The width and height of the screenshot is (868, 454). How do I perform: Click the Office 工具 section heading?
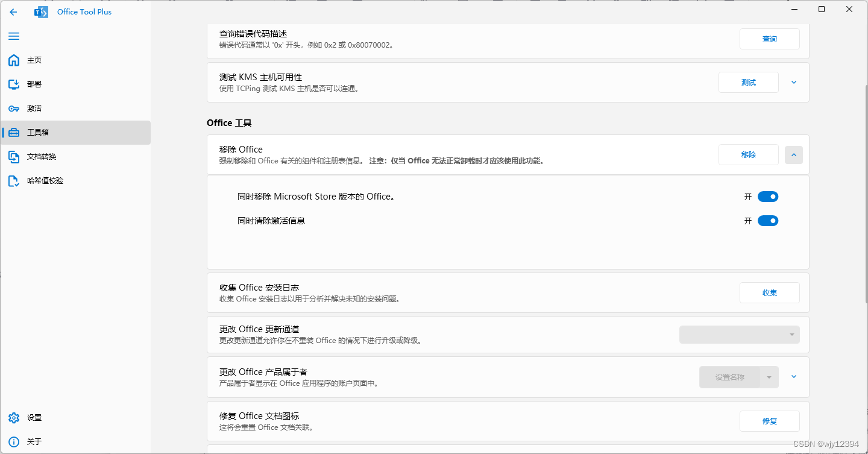(x=229, y=123)
